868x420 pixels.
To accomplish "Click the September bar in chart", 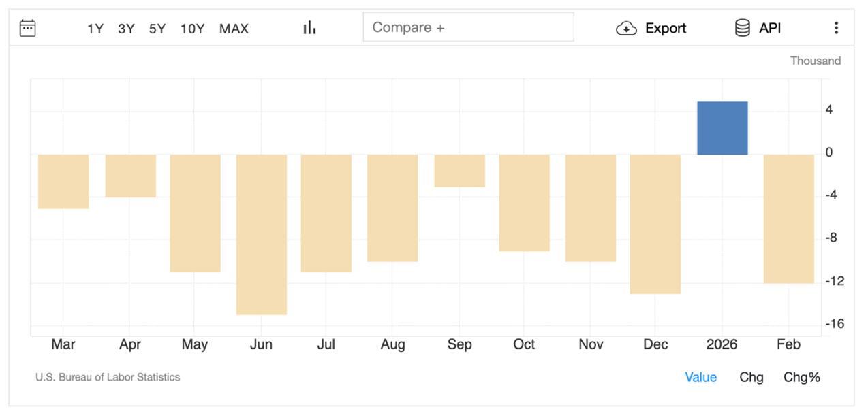I will tap(460, 170).
